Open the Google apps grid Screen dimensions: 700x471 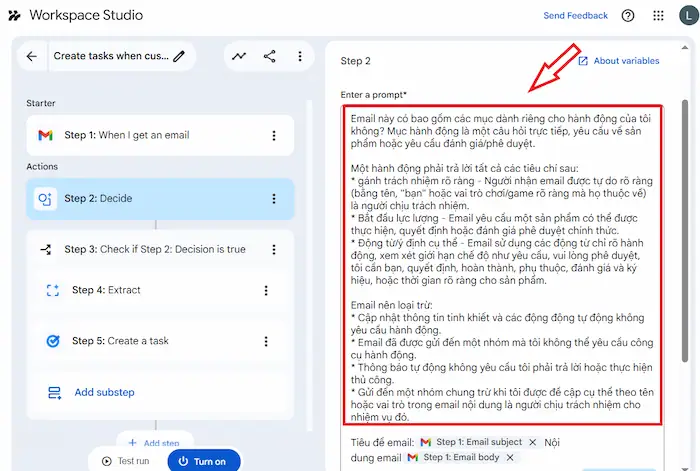(658, 16)
